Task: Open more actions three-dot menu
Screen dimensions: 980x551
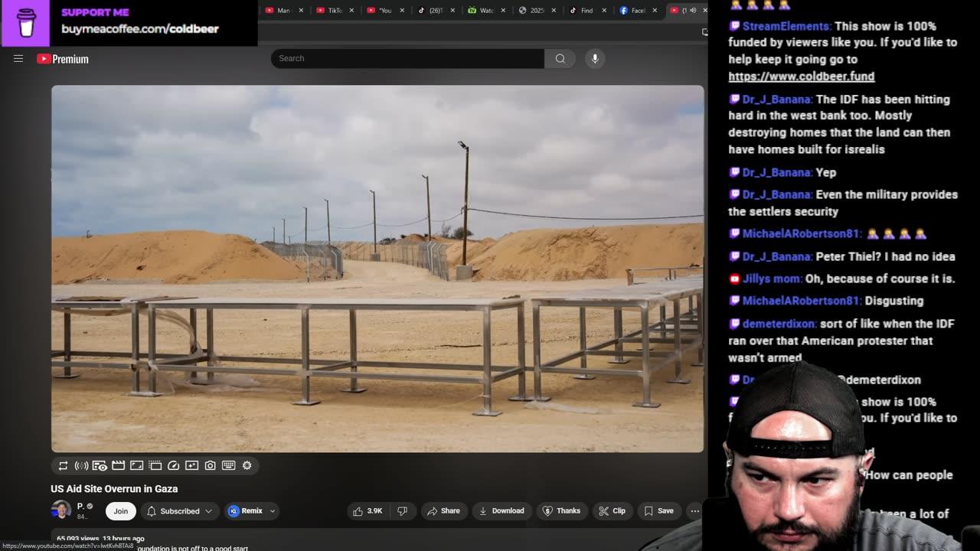Action: tap(694, 510)
